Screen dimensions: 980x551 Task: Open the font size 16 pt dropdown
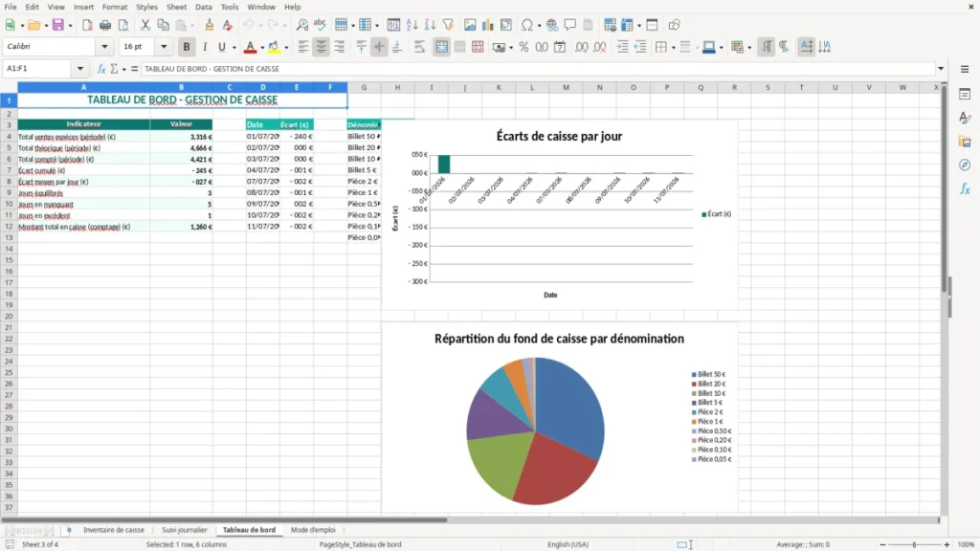pos(164,46)
